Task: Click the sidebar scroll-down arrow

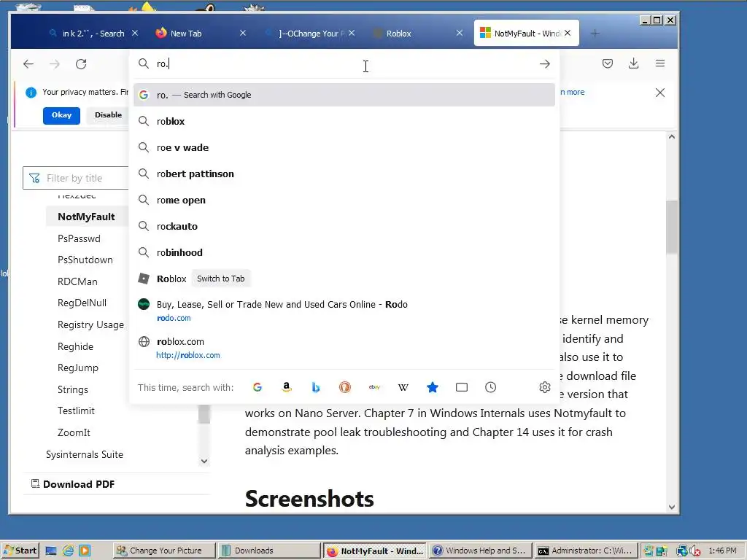Action: [204, 461]
